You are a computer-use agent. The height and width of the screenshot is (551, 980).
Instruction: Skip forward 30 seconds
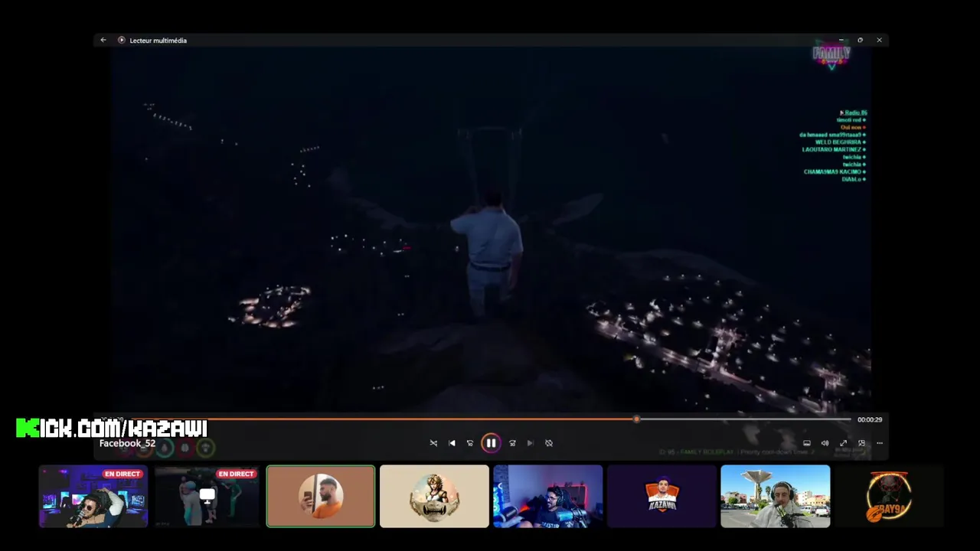[x=512, y=443]
